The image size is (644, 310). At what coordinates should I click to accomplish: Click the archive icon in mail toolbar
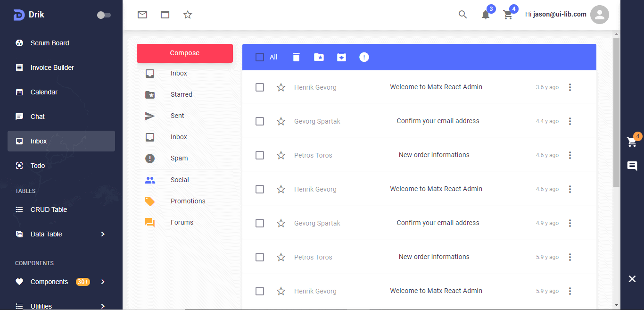tap(341, 57)
